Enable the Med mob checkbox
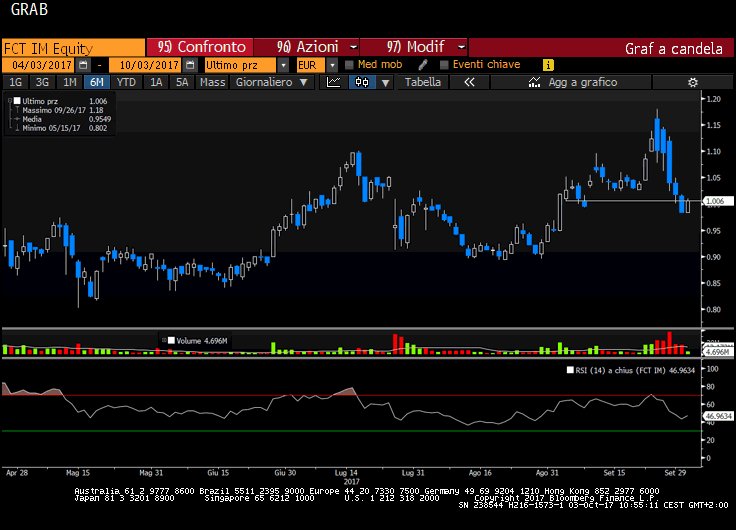This screenshot has width=736, height=530. [x=349, y=65]
